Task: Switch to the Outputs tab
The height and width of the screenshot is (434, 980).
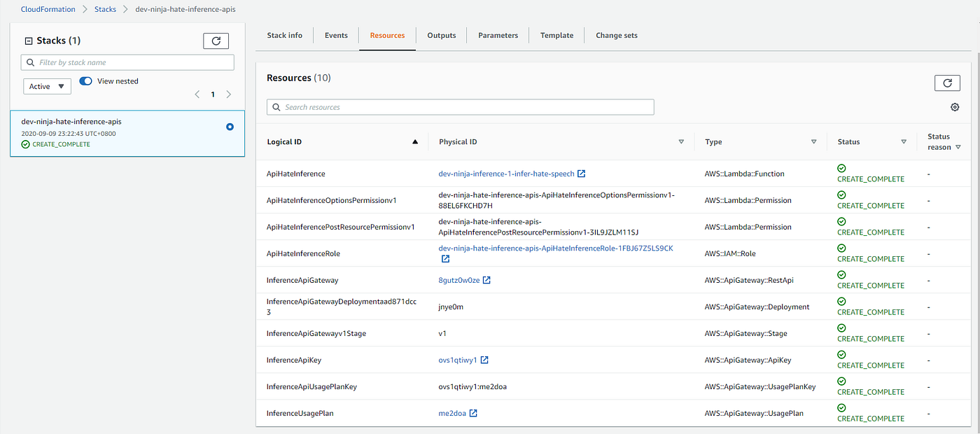Action: (441, 35)
